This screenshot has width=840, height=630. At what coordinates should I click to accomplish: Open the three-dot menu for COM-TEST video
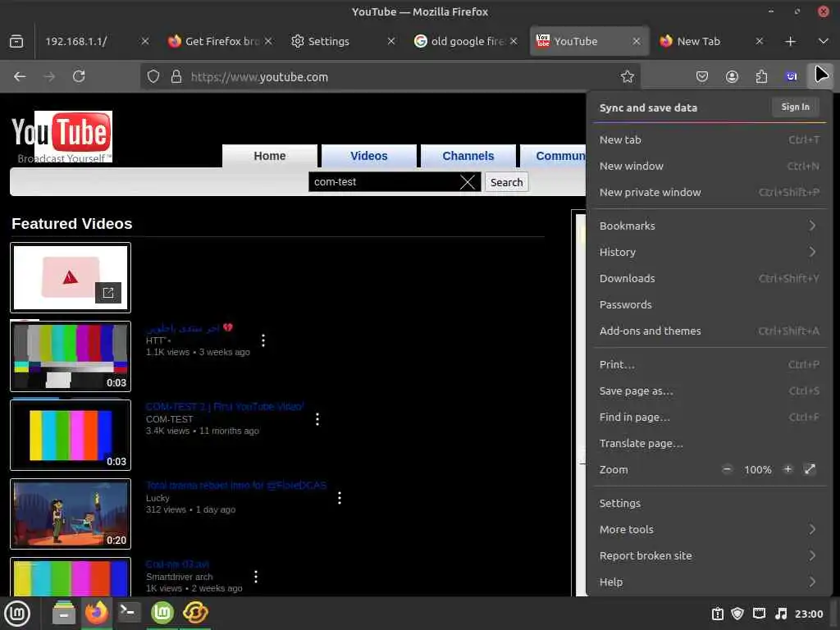317,419
